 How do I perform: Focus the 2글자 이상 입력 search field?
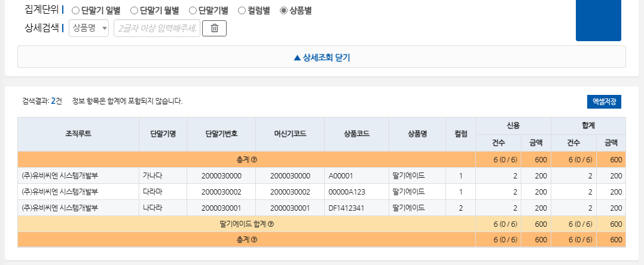(x=157, y=28)
